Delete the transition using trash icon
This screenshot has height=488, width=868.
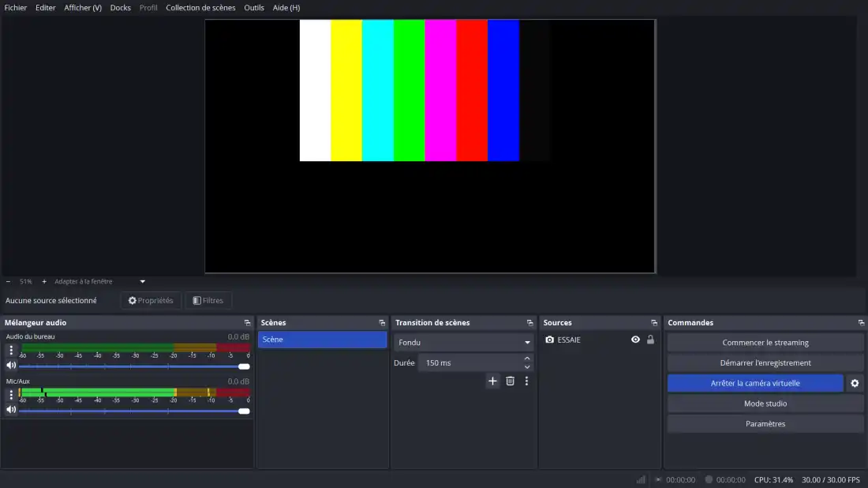click(x=510, y=381)
